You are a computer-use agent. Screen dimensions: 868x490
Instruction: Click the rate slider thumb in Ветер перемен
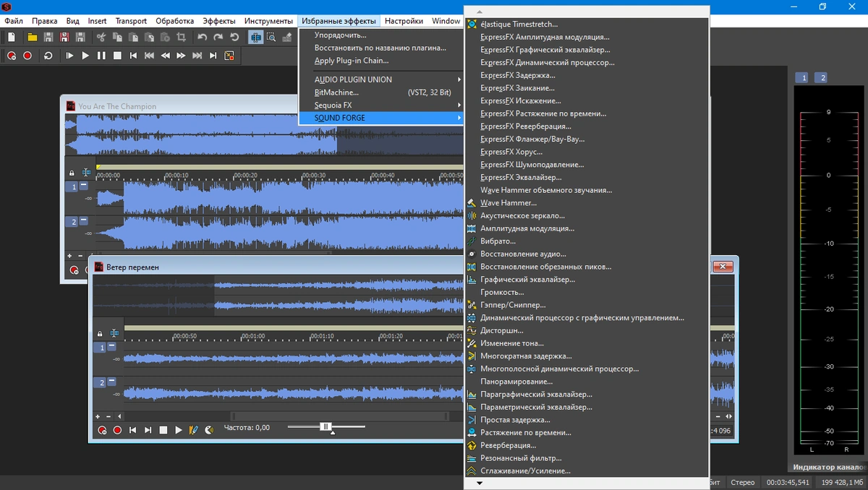click(326, 427)
